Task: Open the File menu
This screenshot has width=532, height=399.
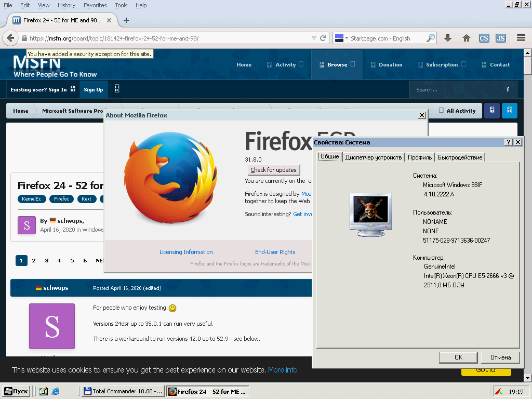Action: tap(8, 5)
